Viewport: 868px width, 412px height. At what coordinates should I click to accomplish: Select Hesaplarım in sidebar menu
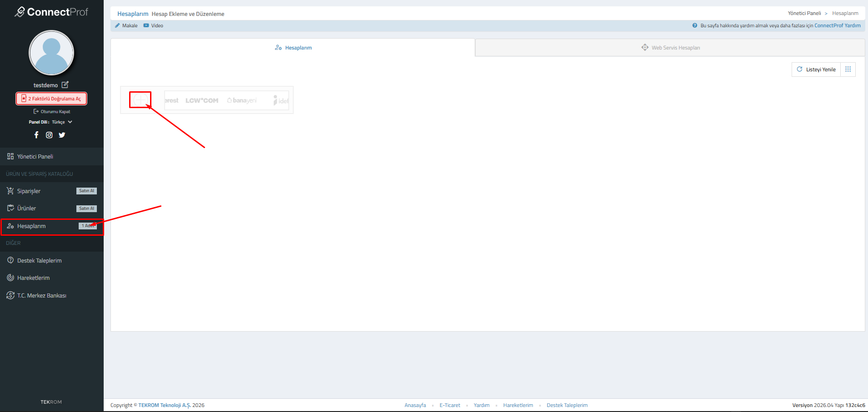[52, 226]
